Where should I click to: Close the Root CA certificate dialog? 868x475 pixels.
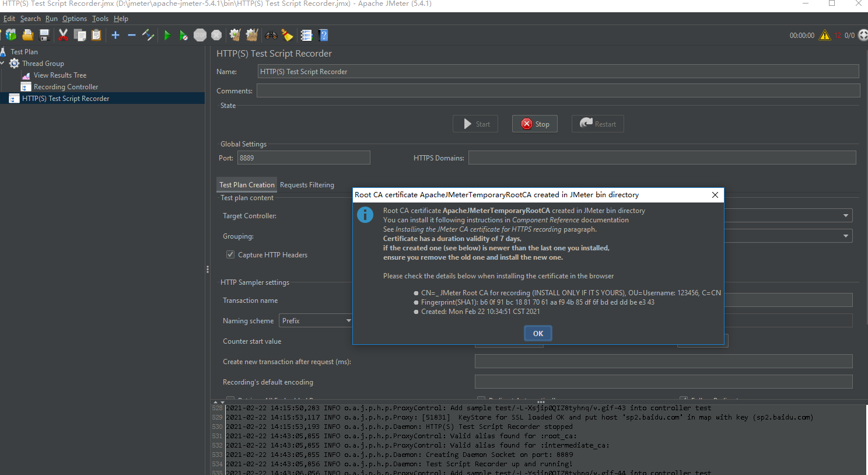pyautogui.click(x=715, y=195)
